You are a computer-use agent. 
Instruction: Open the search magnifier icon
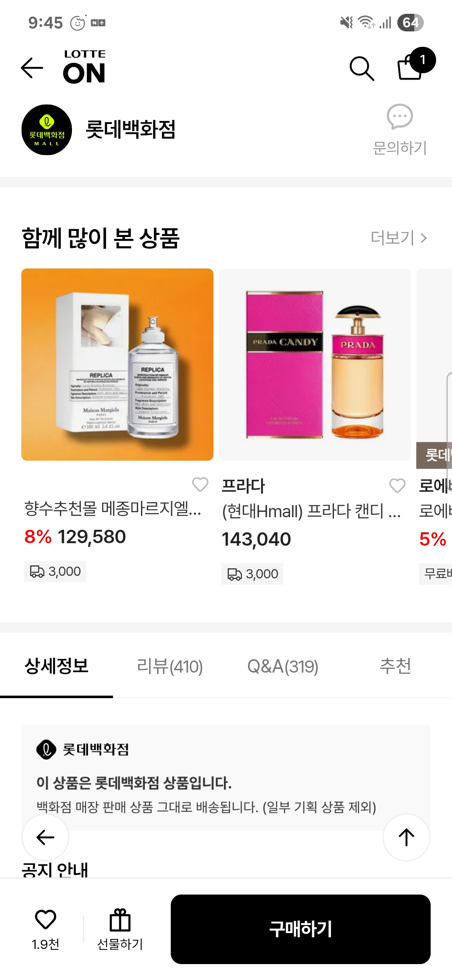362,68
